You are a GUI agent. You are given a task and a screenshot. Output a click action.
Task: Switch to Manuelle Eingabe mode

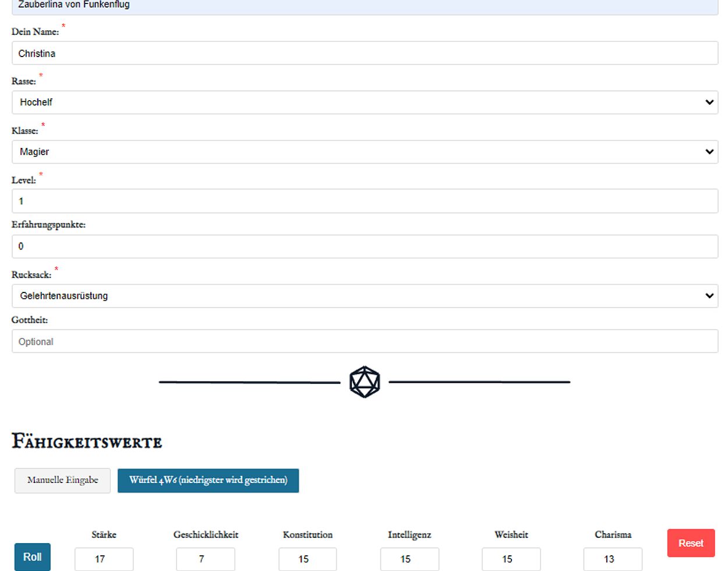62,481
